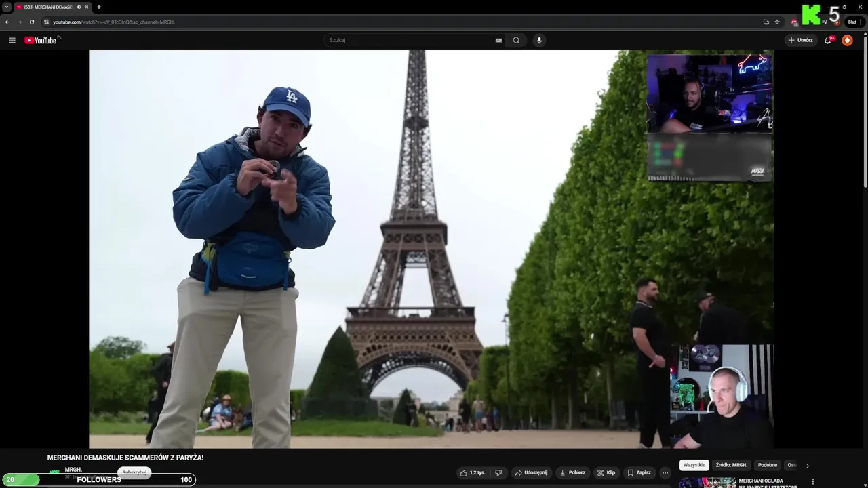The height and width of the screenshot is (488, 868).
Task: Save the video with Zapisz
Action: point(639,472)
